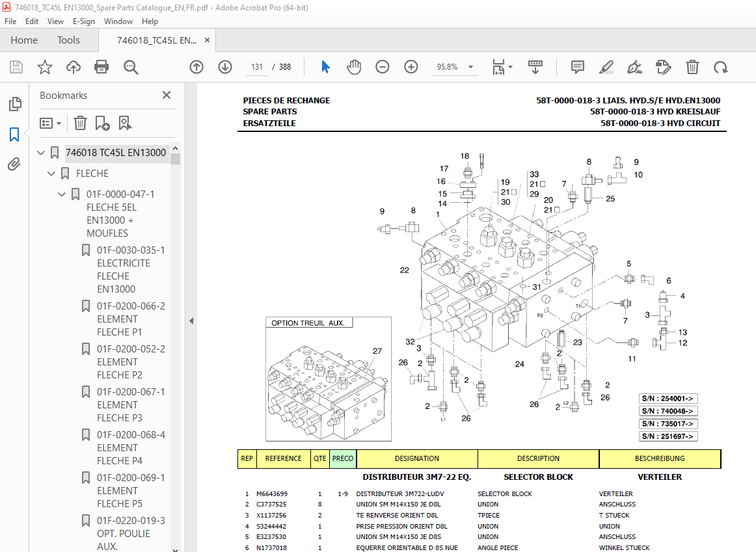
Task: Click the upload to cloud icon
Action: (x=74, y=67)
